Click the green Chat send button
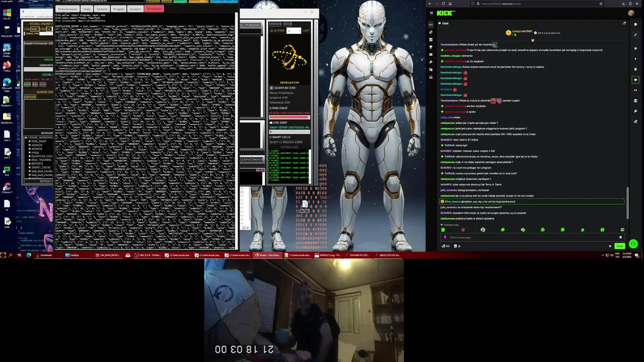 (x=619, y=246)
